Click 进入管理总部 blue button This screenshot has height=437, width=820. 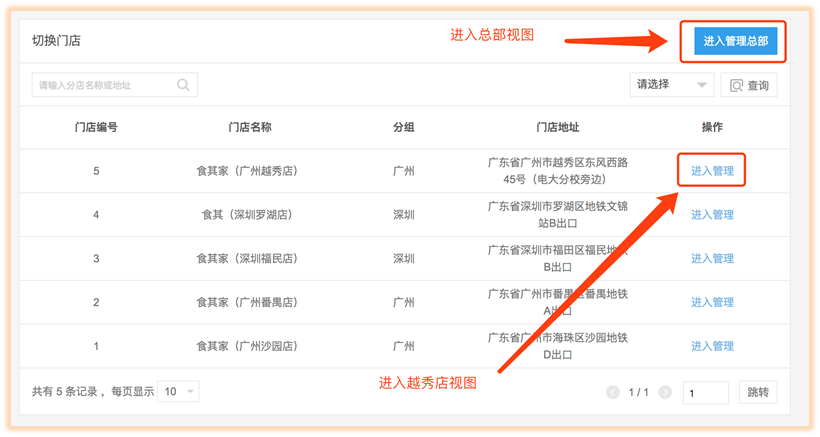(x=736, y=41)
